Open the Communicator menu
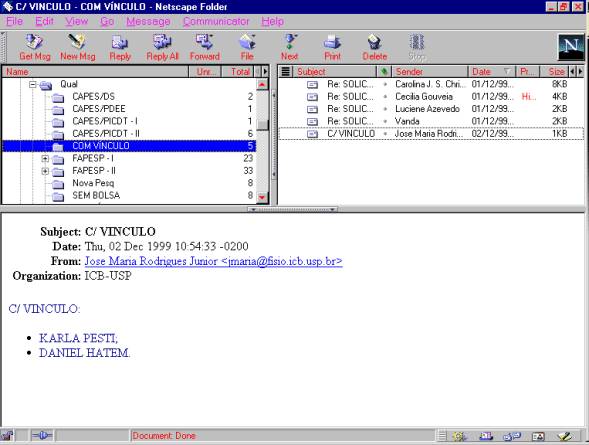589x445 pixels. (x=216, y=21)
